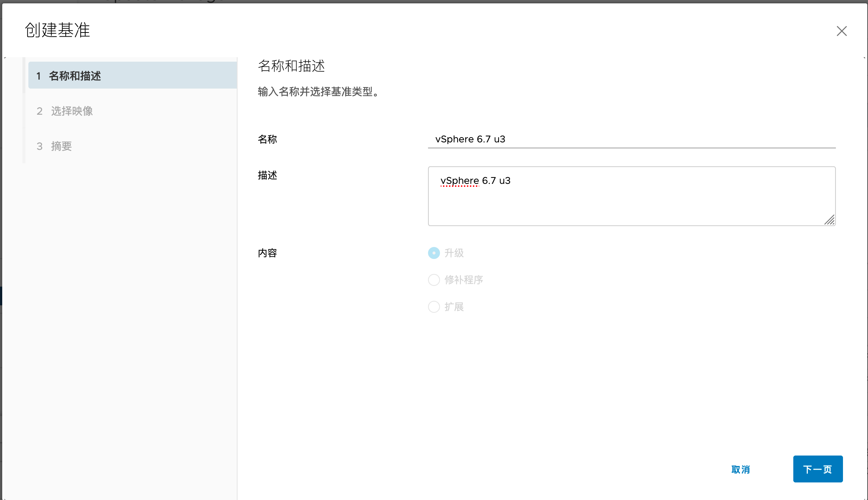Click the 修补程序 option label text
The width and height of the screenshot is (868, 500).
coord(464,280)
